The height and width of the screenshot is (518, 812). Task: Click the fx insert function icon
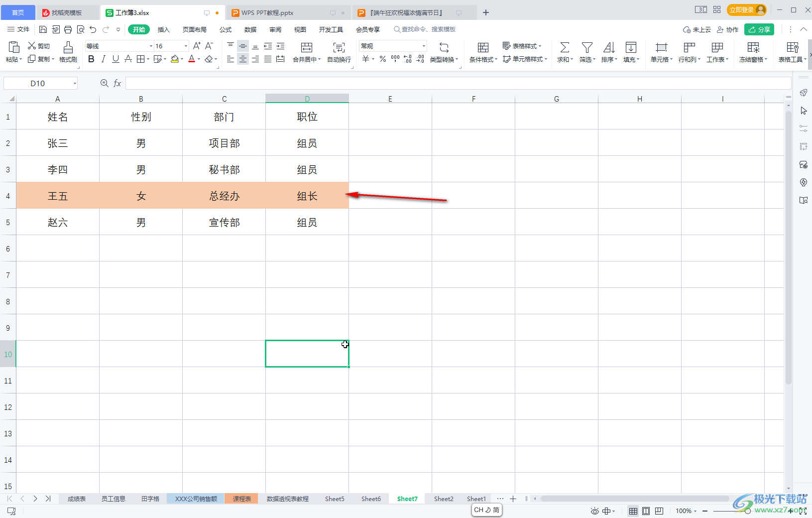click(x=117, y=83)
